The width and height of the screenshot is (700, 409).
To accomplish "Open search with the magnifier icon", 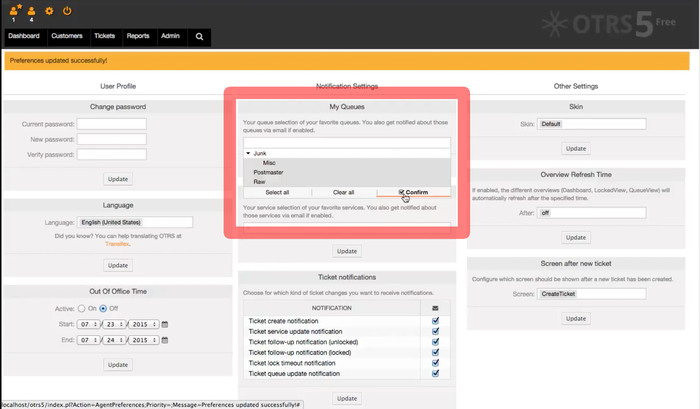I will (199, 36).
